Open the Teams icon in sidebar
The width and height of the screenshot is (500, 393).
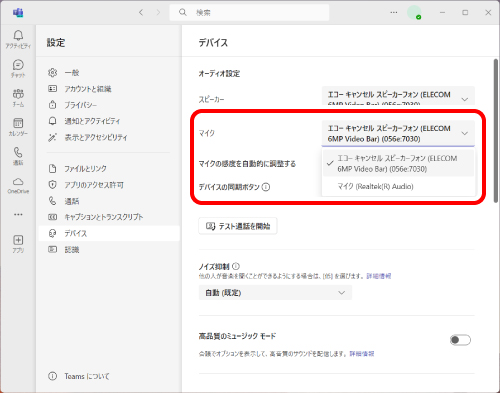[x=18, y=94]
